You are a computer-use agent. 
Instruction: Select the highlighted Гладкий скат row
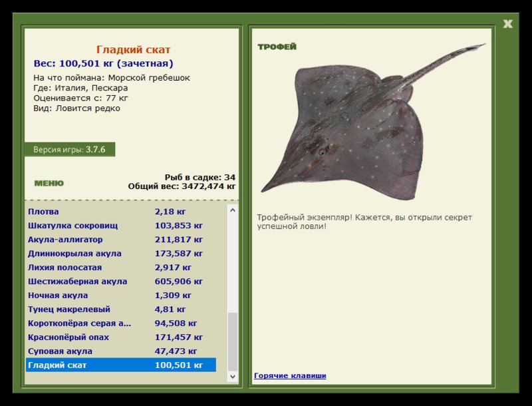tap(121, 365)
